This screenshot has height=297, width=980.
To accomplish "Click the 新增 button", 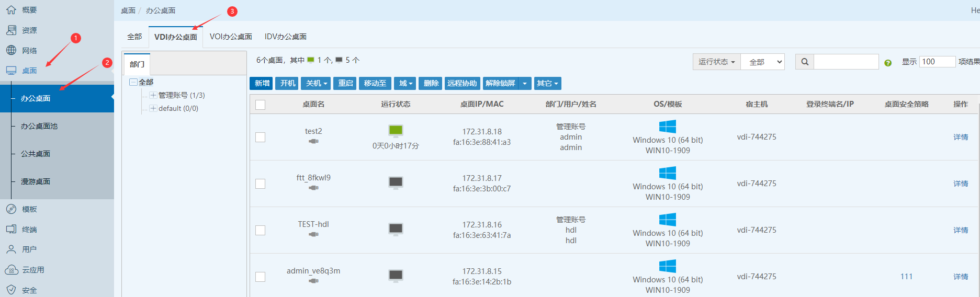I will tap(262, 83).
